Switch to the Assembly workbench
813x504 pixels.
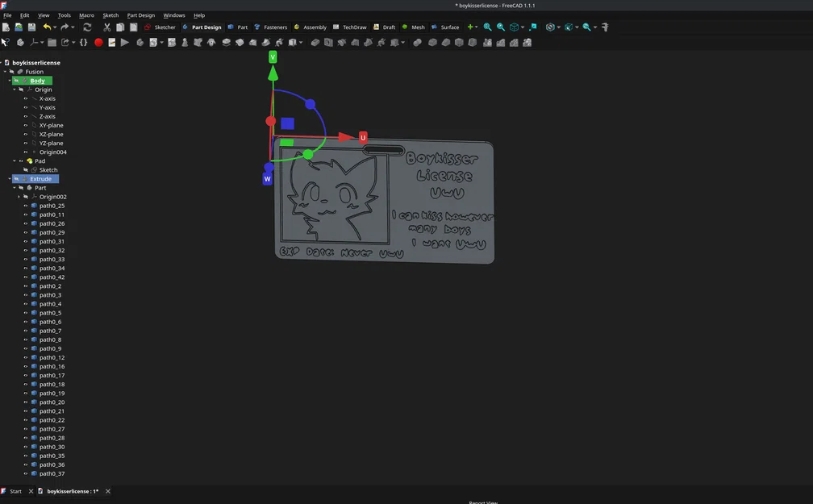pyautogui.click(x=311, y=27)
